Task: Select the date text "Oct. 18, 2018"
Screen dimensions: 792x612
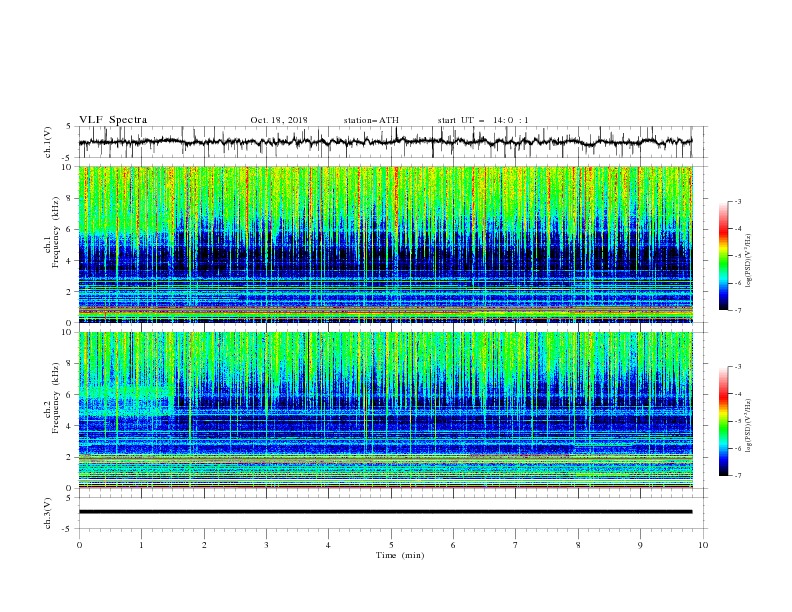Action: 279,120
